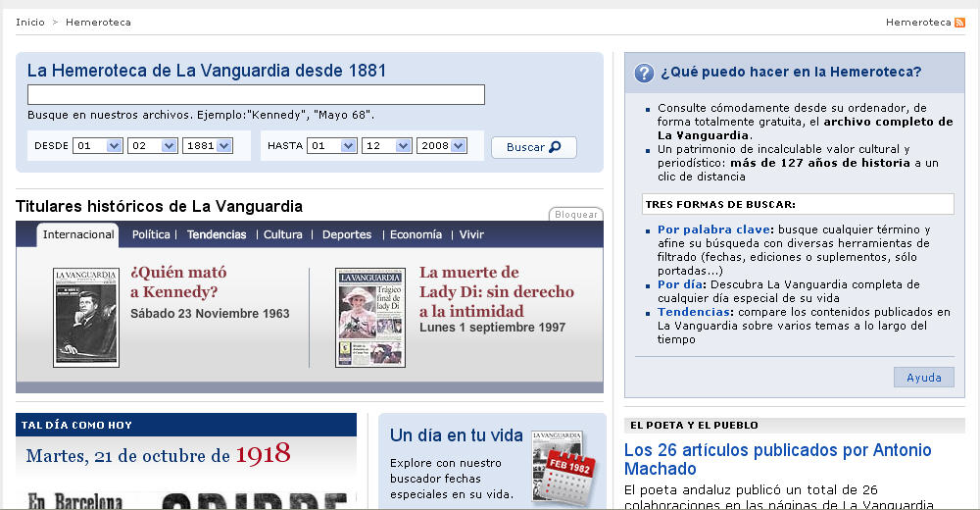Click the Bloquear button
The image size is (980, 510).
pos(575,214)
